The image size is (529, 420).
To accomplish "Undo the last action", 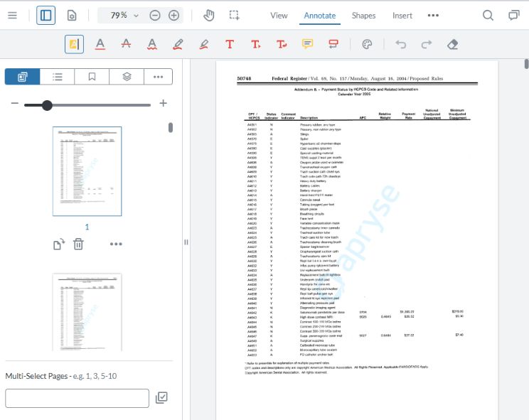I will (401, 45).
